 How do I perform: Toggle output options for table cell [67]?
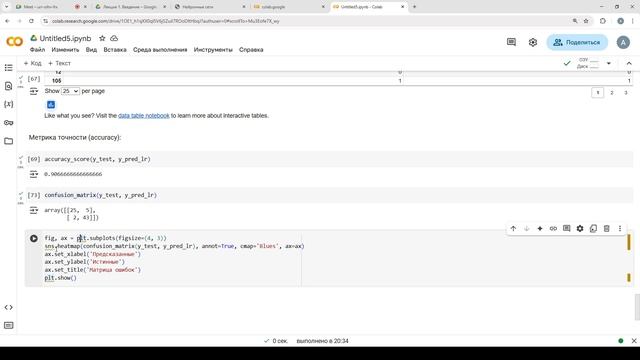coord(34,91)
